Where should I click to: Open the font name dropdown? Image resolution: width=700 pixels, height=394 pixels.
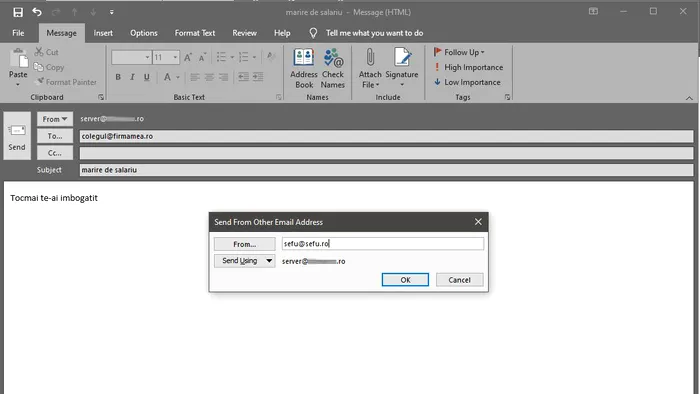click(147, 57)
